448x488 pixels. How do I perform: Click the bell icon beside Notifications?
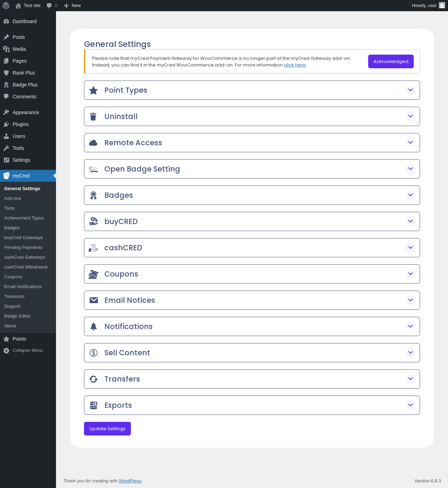point(93,327)
